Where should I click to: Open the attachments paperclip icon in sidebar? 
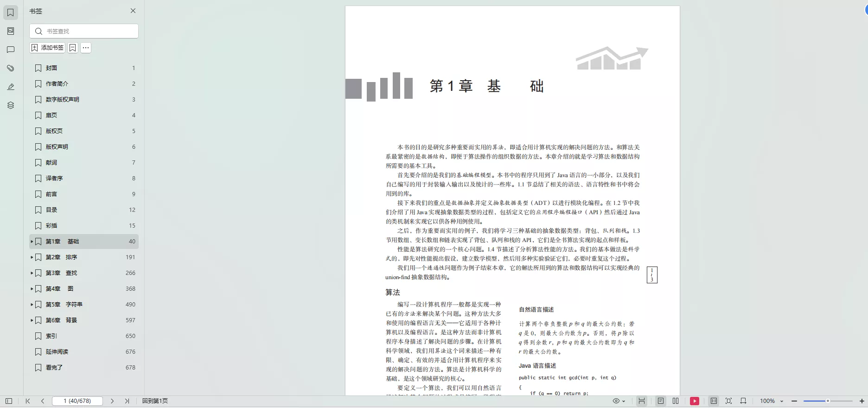pos(11,68)
